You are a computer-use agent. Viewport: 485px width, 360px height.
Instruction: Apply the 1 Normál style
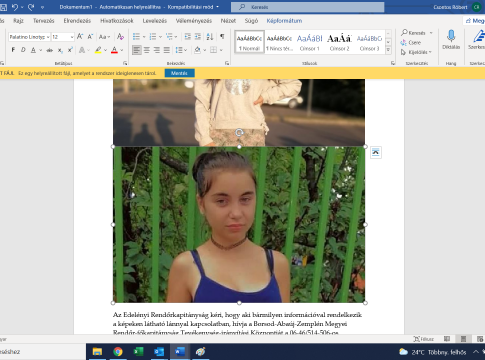249,42
